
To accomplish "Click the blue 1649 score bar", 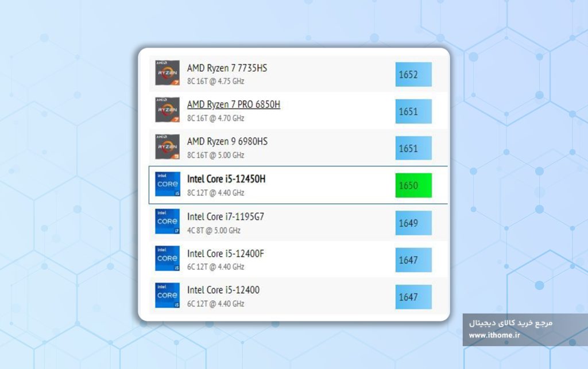I will point(413,223).
